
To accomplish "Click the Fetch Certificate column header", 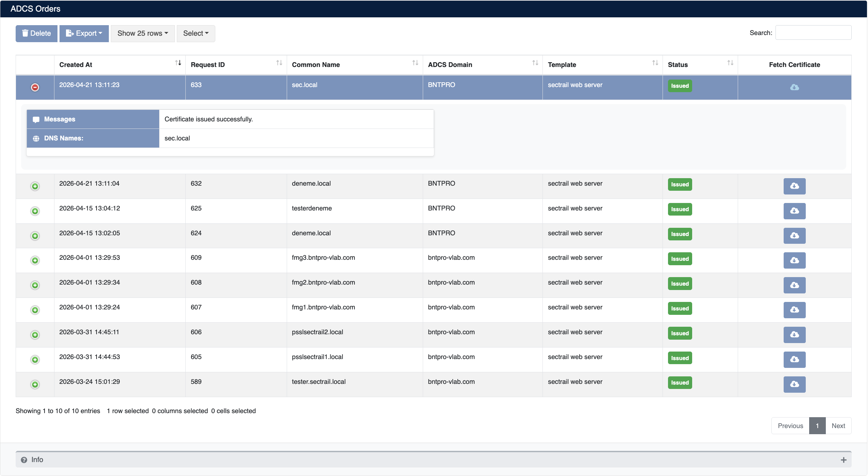I will [x=794, y=65].
